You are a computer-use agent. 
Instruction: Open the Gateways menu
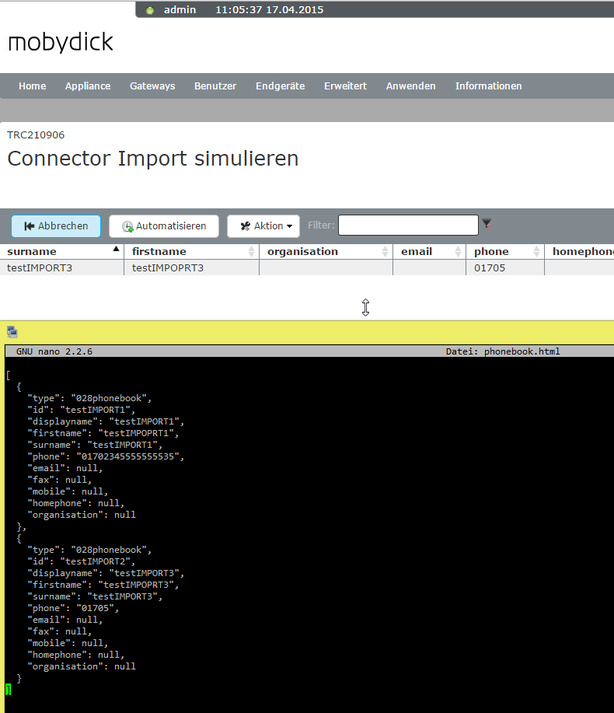(152, 86)
